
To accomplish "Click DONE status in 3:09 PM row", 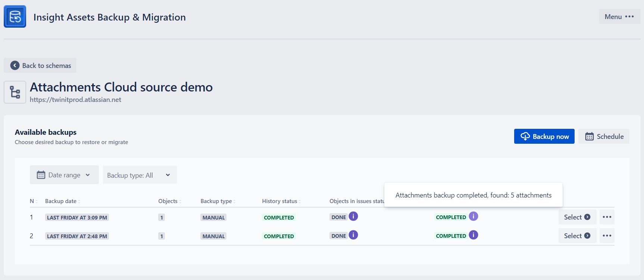I will pyautogui.click(x=339, y=217).
